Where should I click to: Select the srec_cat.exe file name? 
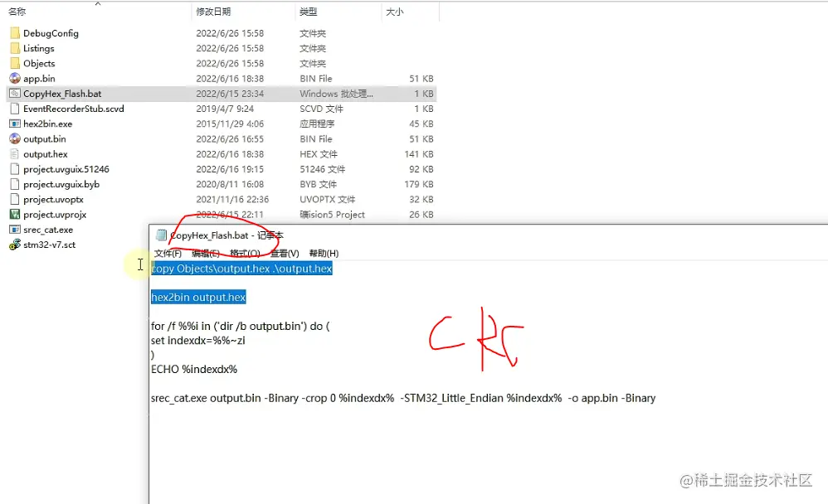48,230
